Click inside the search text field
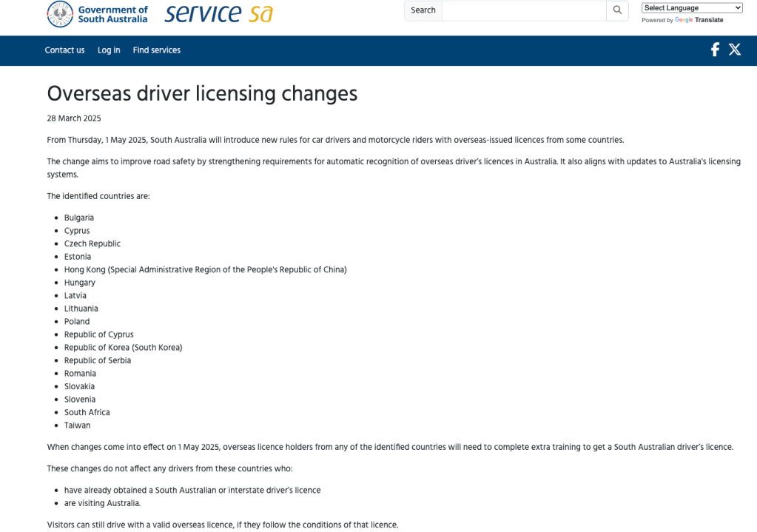 click(x=524, y=10)
